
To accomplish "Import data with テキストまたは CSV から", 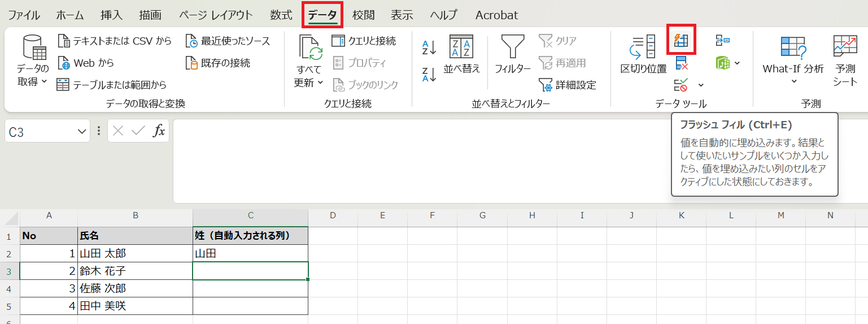I will click(x=115, y=41).
